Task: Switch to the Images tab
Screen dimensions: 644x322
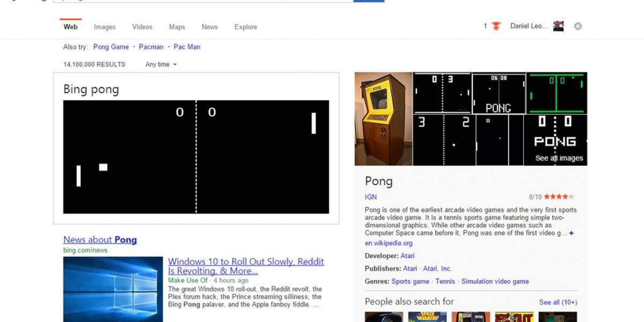Action: pyautogui.click(x=105, y=27)
